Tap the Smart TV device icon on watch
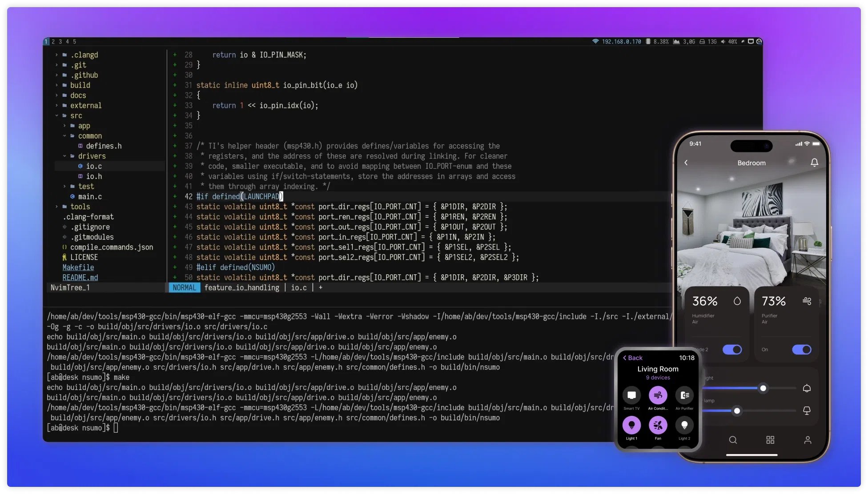The height and width of the screenshot is (494, 868). click(x=631, y=395)
